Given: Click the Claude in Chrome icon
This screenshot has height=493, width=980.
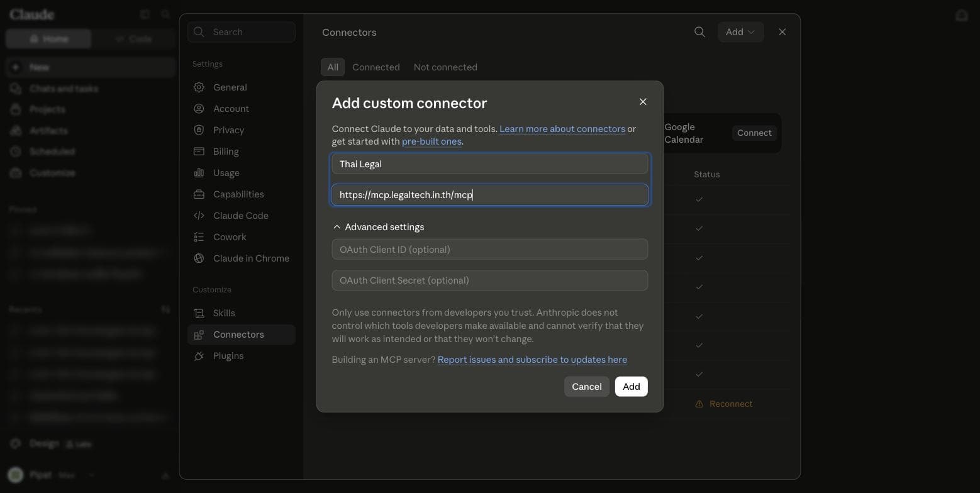Looking at the screenshot, I should [199, 258].
